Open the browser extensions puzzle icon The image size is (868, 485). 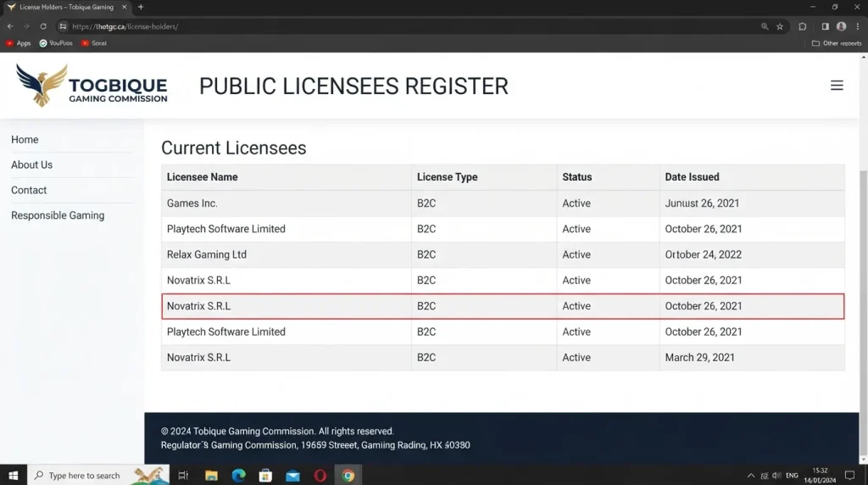[x=802, y=26]
